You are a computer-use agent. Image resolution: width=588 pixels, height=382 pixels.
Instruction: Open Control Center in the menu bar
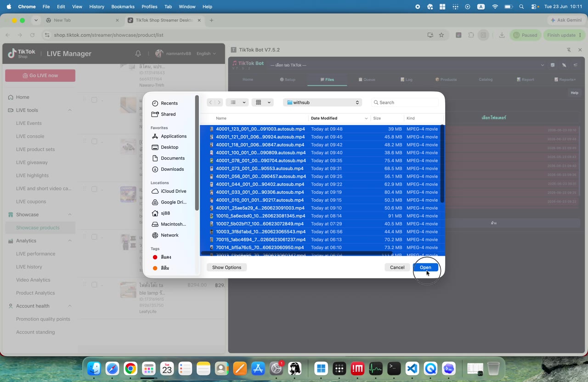click(x=535, y=6)
